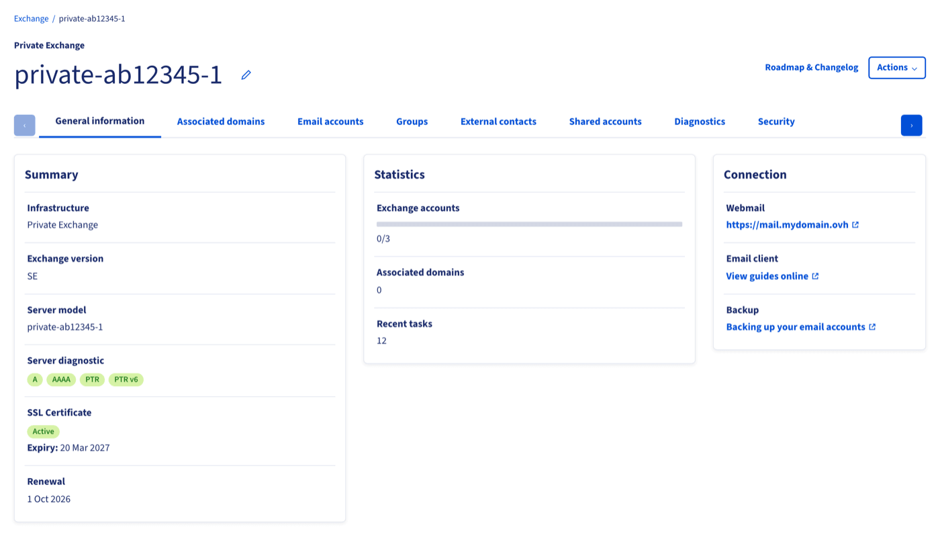Screen dimensions: 940x560
Task: Click the expiry date 20 Mar 2027
Action: tap(85, 448)
